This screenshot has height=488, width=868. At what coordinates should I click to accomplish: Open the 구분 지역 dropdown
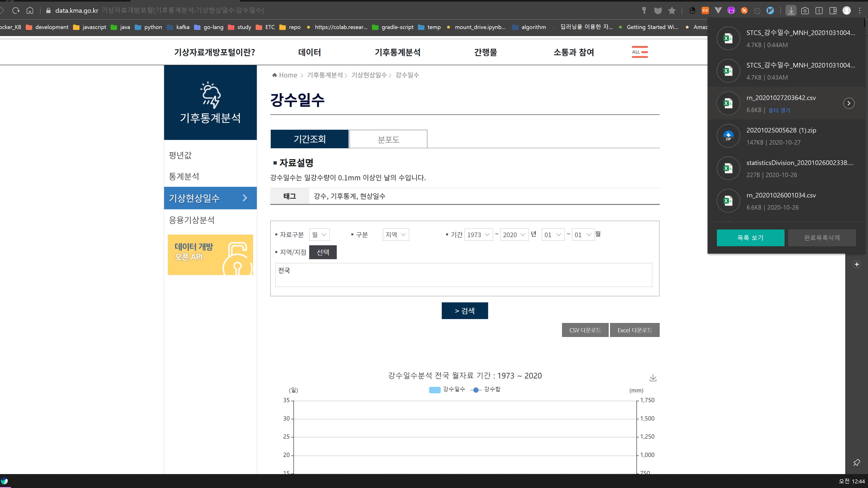[x=396, y=235]
